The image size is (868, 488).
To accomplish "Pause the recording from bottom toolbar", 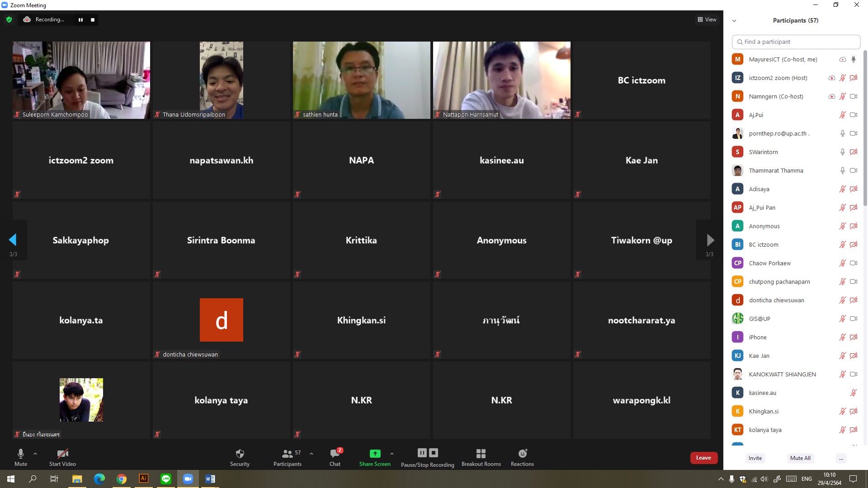I will pyautogui.click(x=422, y=453).
